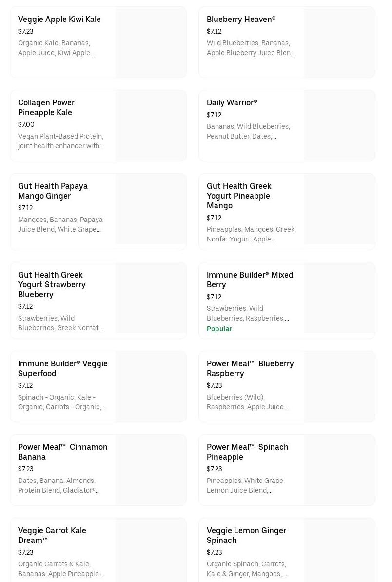Select the Blueberry Heaven smoothie title
Image resolution: width=392 pixels, height=582 pixels.
[x=241, y=20]
